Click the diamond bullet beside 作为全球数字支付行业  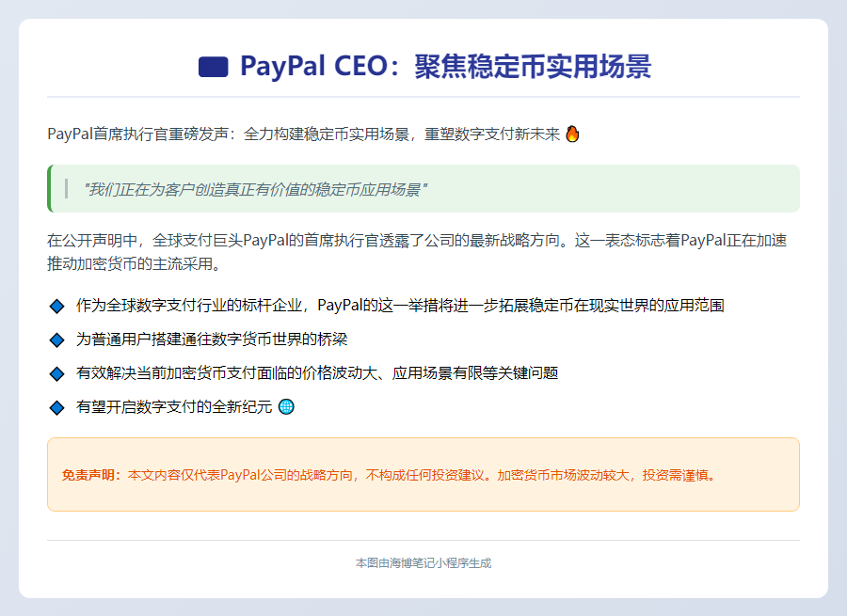[x=56, y=306]
